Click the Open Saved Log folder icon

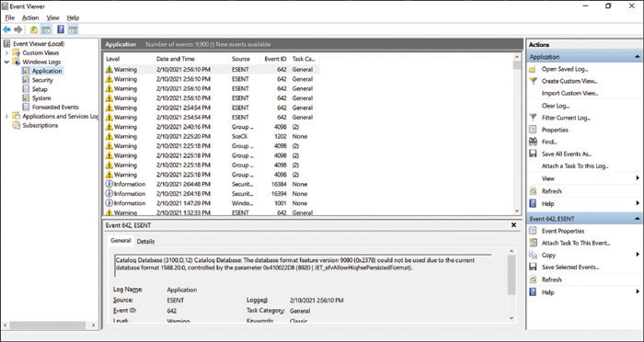533,69
